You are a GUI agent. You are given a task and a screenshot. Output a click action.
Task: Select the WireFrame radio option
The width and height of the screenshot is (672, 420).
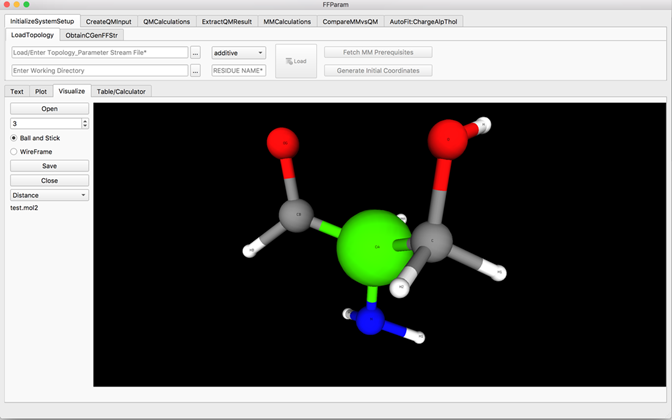14,152
